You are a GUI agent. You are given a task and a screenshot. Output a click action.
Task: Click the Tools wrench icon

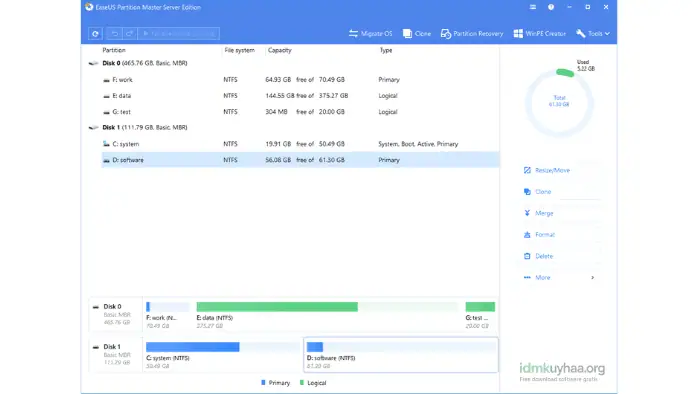(x=580, y=33)
